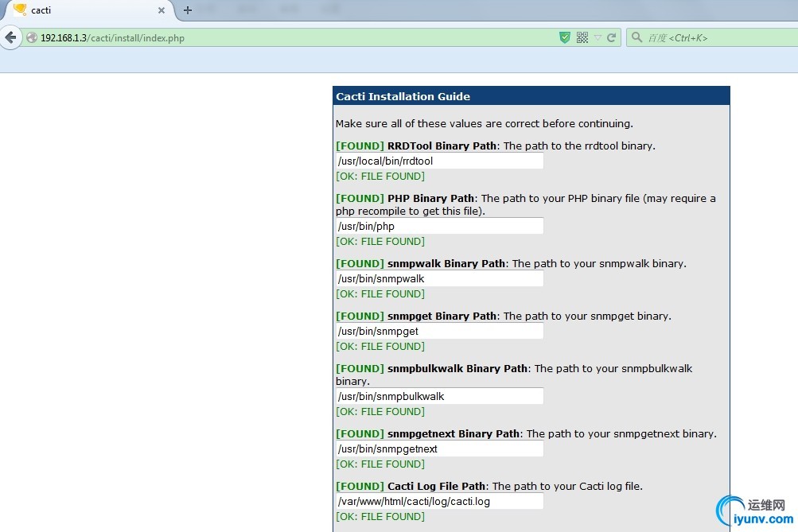The height and width of the screenshot is (532, 798).
Task: Click OK: FILE FOUND under the snmpbulkwalk path
Action: click(380, 411)
